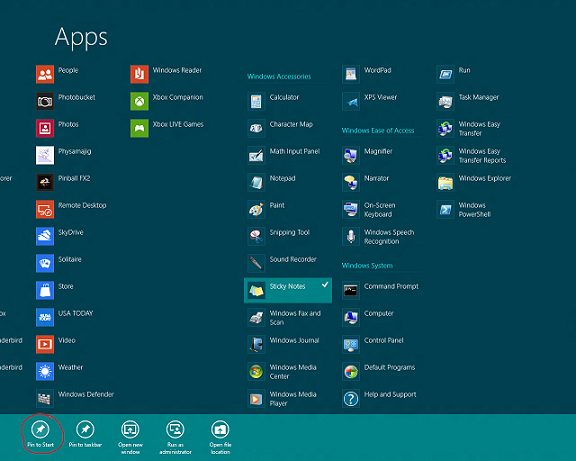Open the XPS Viewer icon
576x461 pixels.
point(351,101)
